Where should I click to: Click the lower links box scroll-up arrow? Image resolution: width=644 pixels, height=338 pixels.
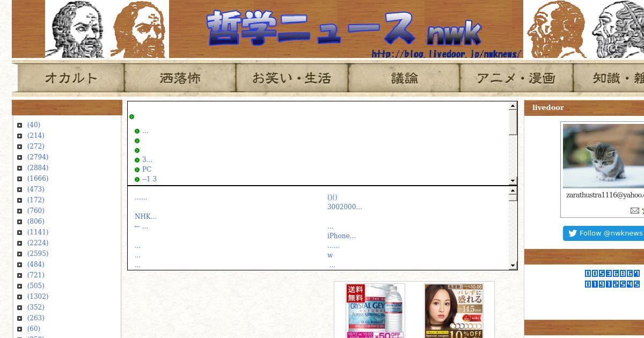click(513, 190)
